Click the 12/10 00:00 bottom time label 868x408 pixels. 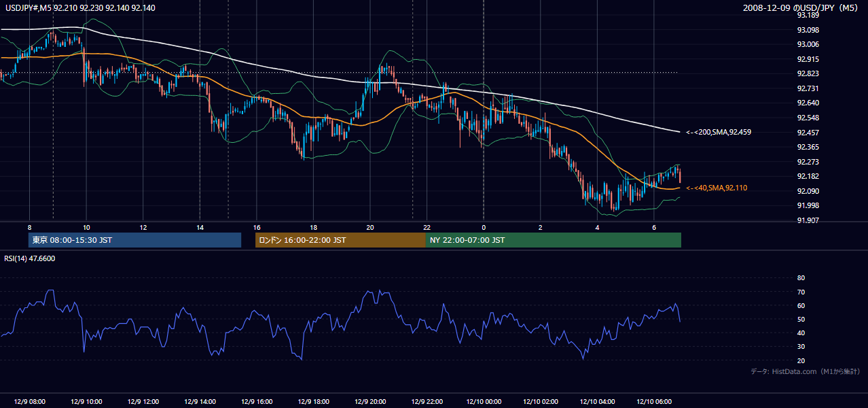(x=484, y=402)
